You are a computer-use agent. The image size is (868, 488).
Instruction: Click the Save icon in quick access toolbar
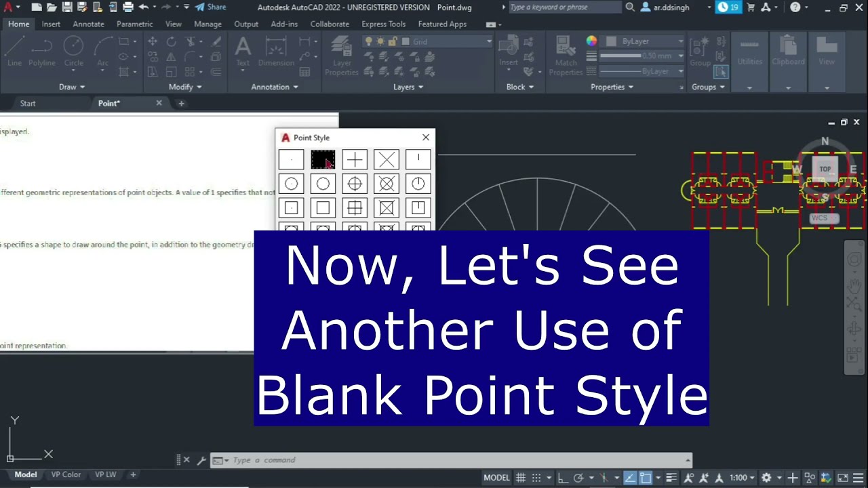coord(67,7)
